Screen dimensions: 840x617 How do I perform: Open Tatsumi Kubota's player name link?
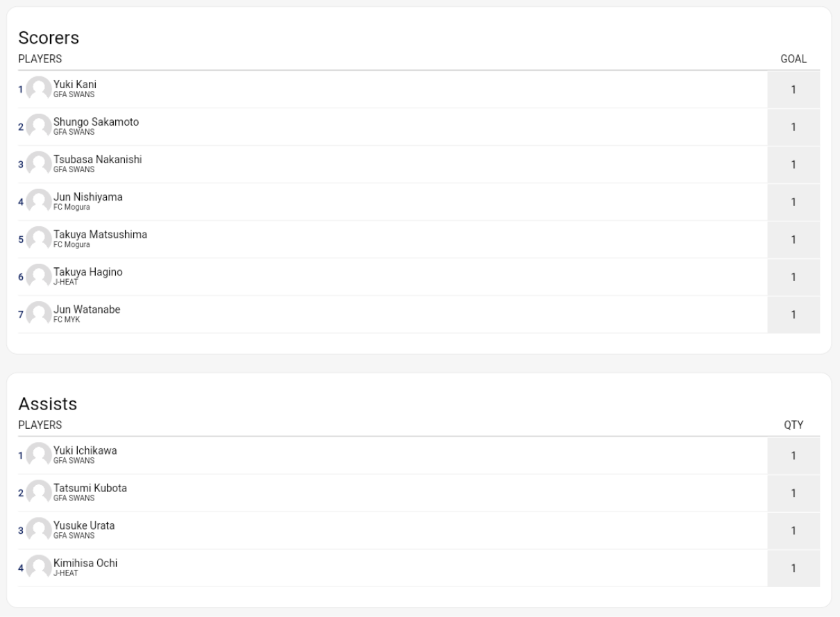[90, 488]
